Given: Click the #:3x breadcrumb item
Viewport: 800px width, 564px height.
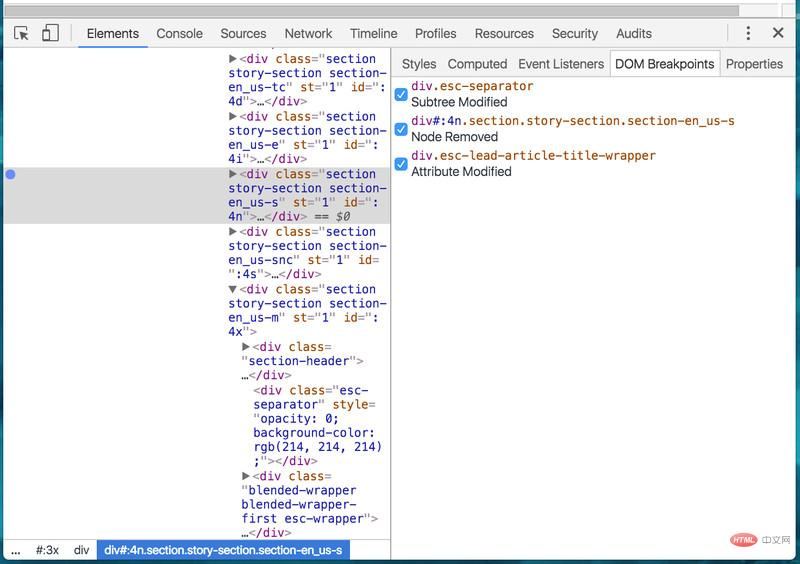Looking at the screenshot, I should click(x=47, y=550).
